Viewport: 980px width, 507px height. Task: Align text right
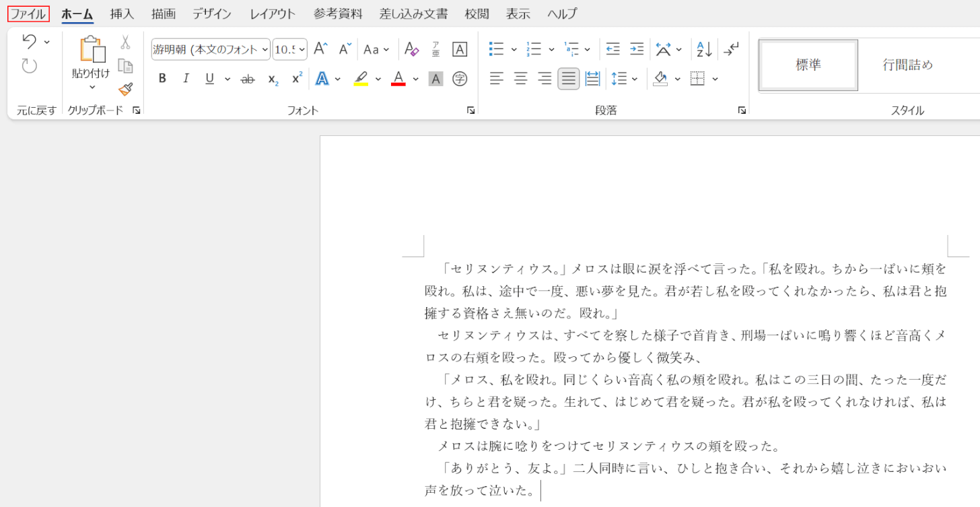(545, 79)
